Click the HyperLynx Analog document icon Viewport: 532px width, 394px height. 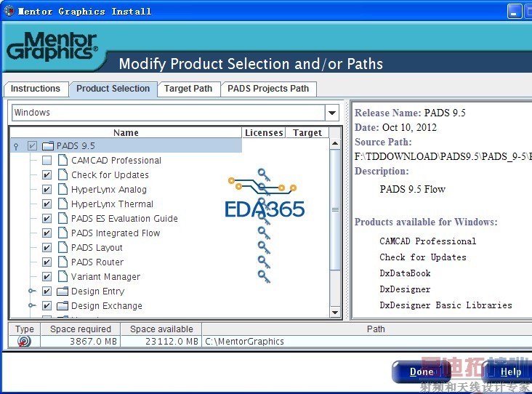pyautogui.click(x=63, y=189)
